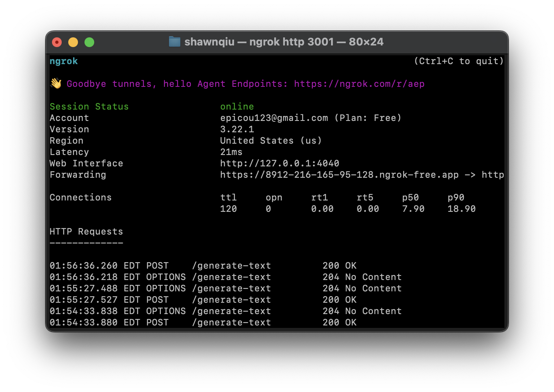Click the '(Ctrl+C to quit)' hint text
Viewport: 554px width, 392px height.
tap(459, 61)
